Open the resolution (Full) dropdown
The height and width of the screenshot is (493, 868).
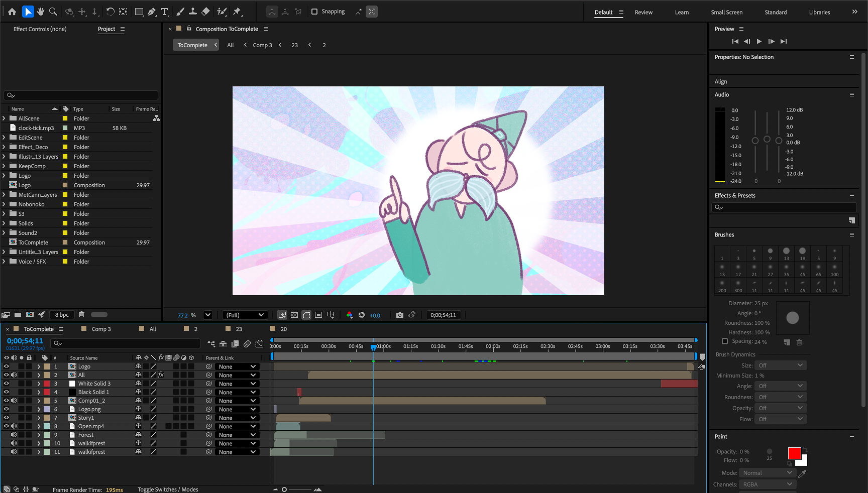click(x=245, y=315)
